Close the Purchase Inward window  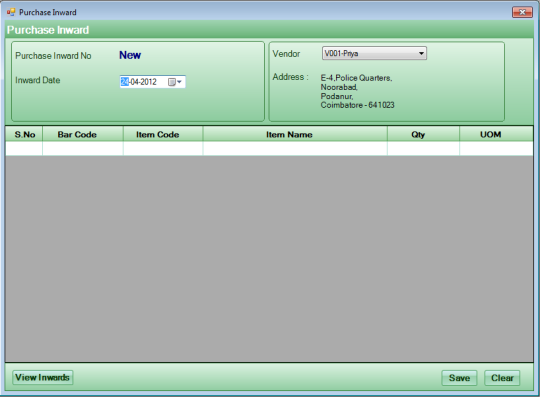click(x=522, y=12)
